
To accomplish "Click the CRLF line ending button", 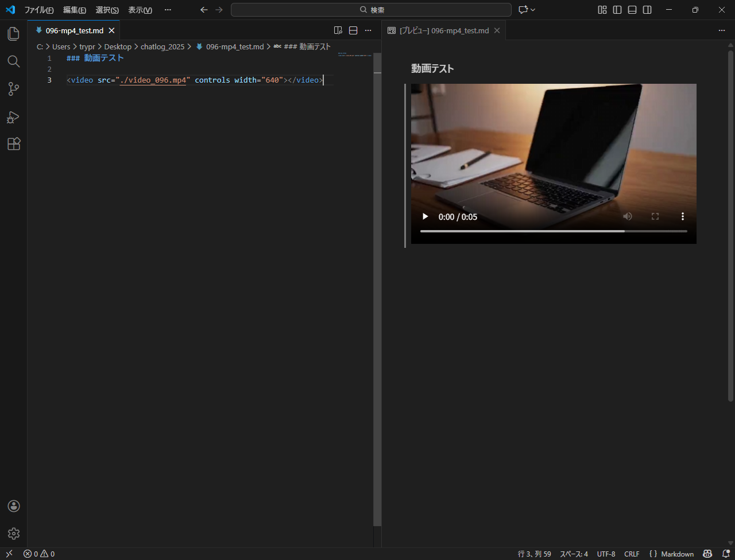I will click(x=632, y=554).
